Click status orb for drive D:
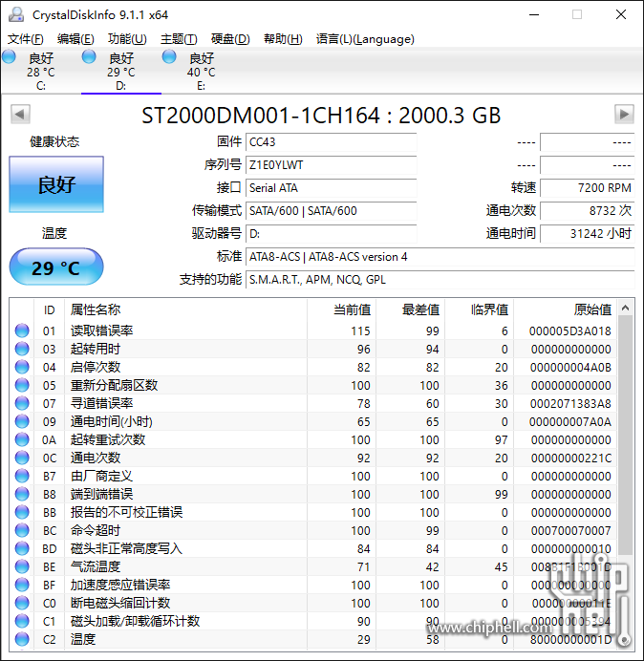The height and width of the screenshot is (661, 644). click(x=89, y=56)
